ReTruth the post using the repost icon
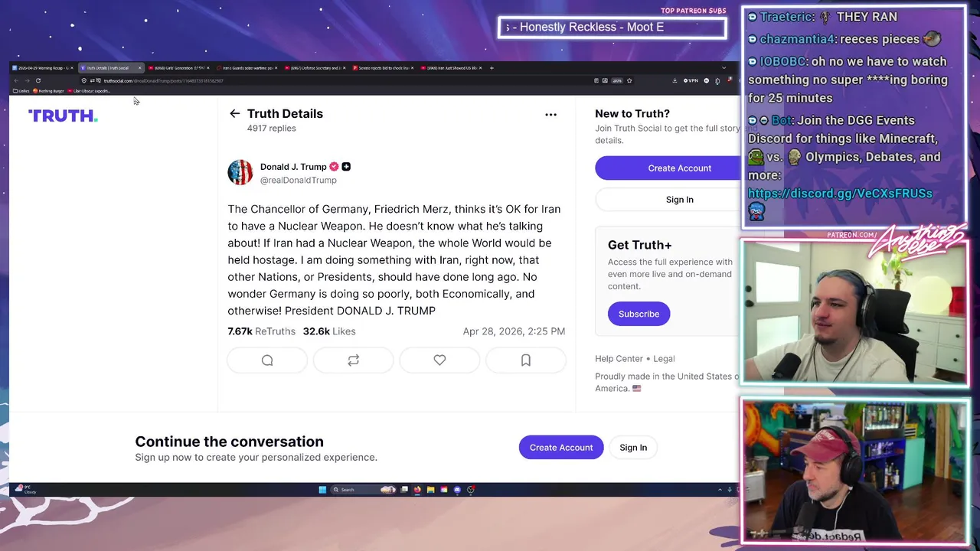The image size is (980, 551). point(354,360)
